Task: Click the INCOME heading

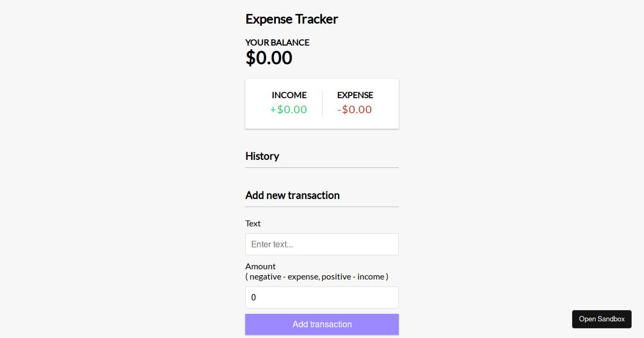Action: pos(289,95)
